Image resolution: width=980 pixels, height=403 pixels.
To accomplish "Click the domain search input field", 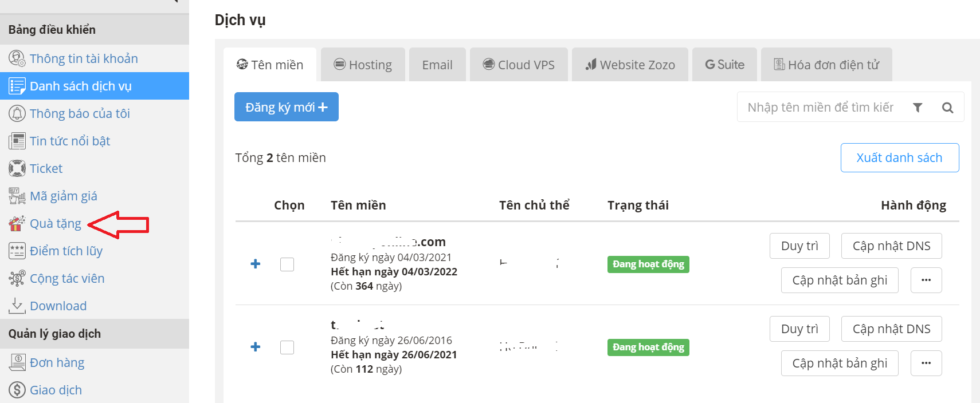I will pos(820,107).
